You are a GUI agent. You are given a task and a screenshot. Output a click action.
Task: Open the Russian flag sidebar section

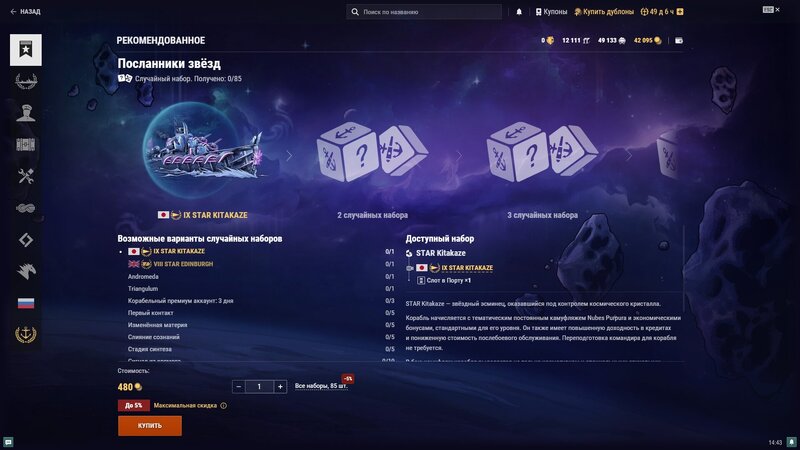tap(26, 303)
